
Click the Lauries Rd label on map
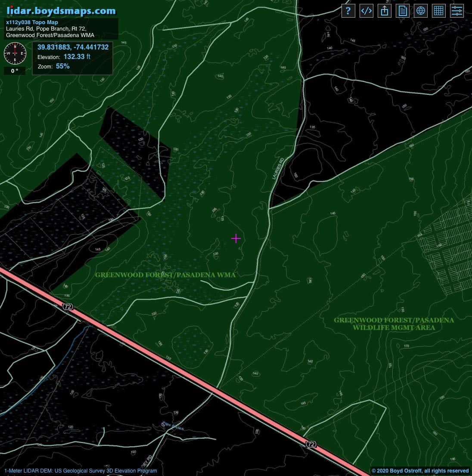(278, 169)
